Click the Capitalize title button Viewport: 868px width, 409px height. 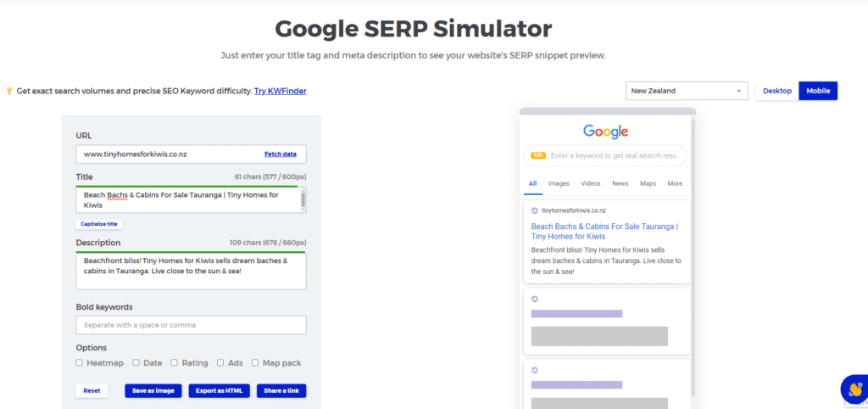click(x=99, y=224)
